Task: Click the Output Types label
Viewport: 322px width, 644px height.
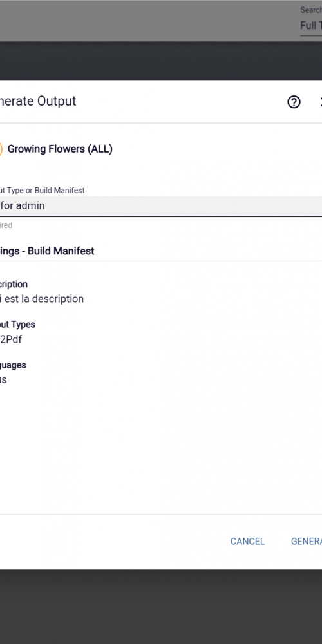Action: 17,325
